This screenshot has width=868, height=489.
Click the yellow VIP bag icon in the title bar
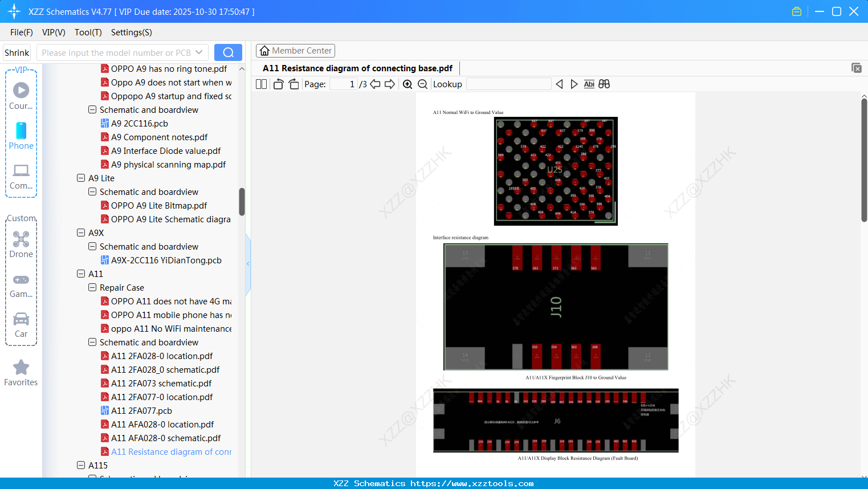tap(797, 11)
